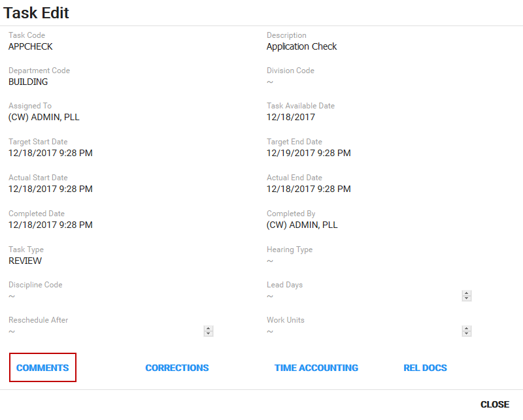Select the Completed By value
523x420 pixels.
pos(302,225)
